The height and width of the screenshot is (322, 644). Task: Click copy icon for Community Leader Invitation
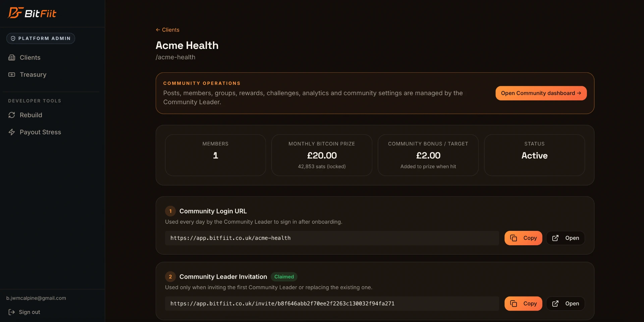pyautogui.click(x=514, y=304)
